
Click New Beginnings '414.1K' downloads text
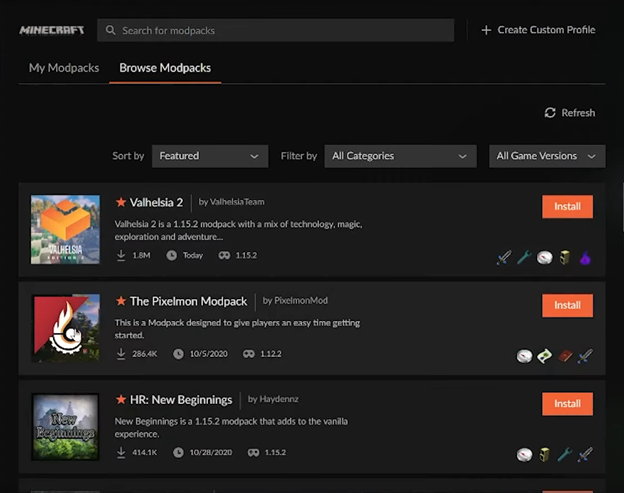pos(145,453)
